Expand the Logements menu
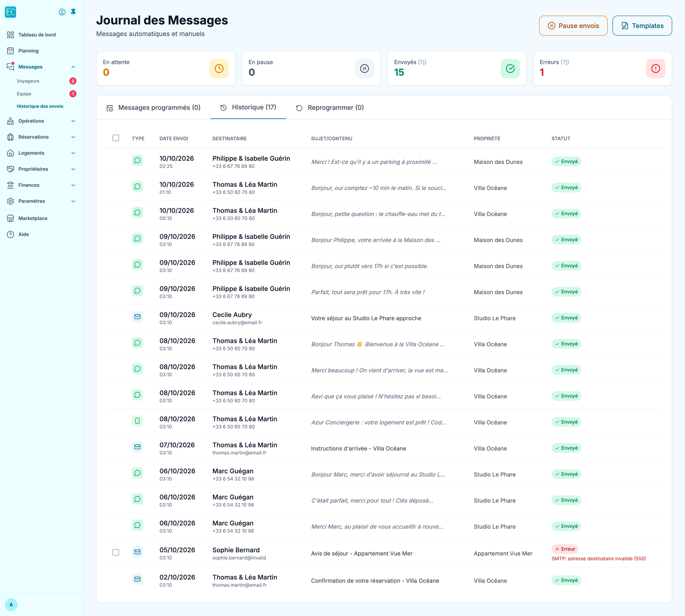The height and width of the screenshot is (616, 685). coord(41,153)
